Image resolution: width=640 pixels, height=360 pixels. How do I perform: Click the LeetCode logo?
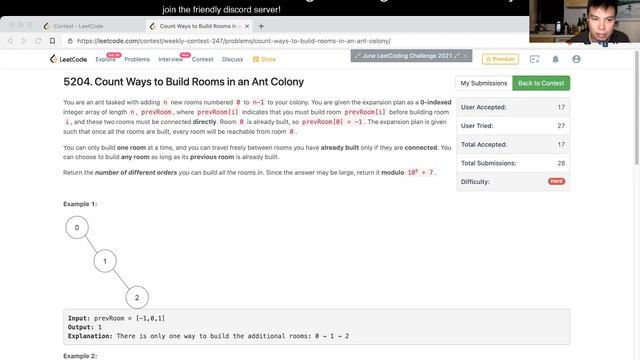(68, 59)
